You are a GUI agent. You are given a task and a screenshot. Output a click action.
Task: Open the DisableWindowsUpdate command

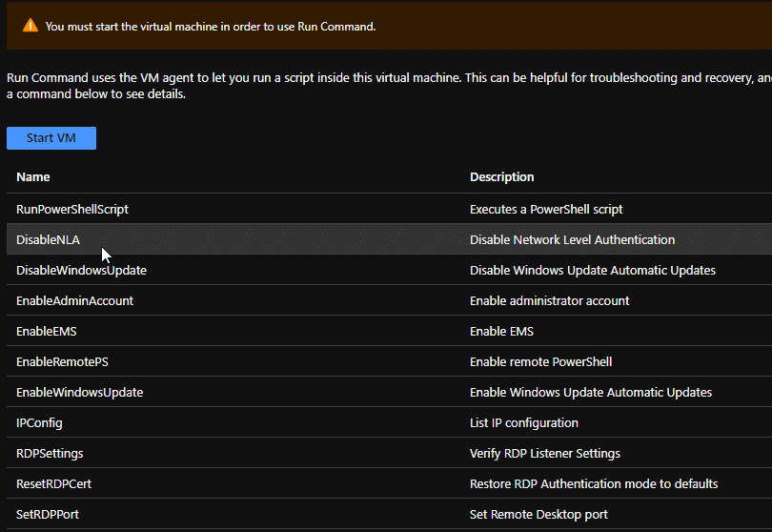(x=81, y=271)
